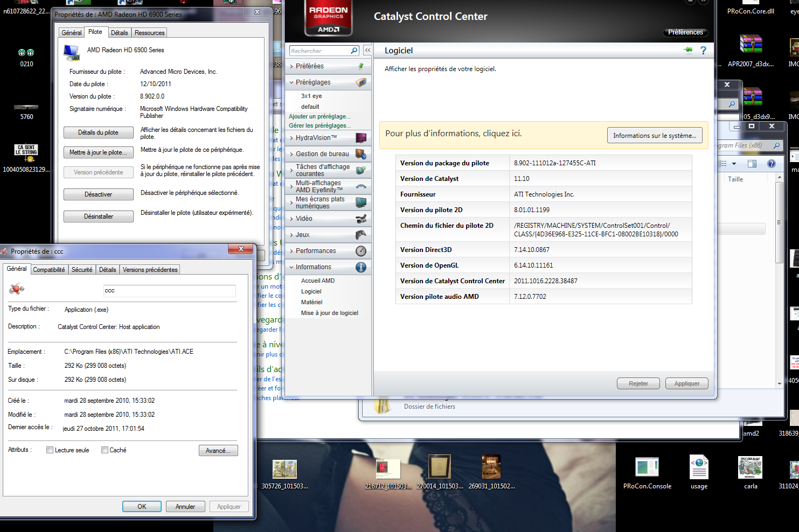Image resolution: width=799 pixels, height=532 pixels.
Task: Enable the Lecture seule checkbox
Action: click(50, 450)
